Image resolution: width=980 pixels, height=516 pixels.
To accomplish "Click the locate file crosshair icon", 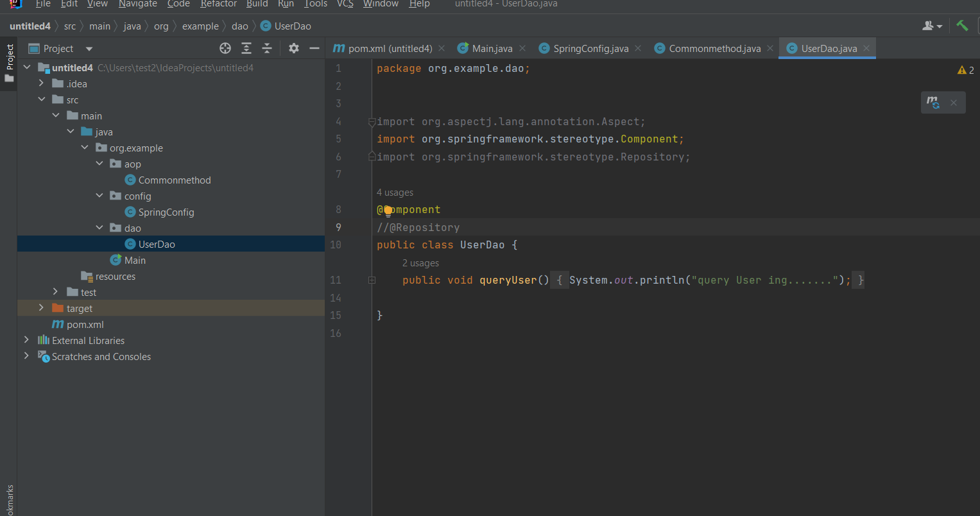I will 225,48.
